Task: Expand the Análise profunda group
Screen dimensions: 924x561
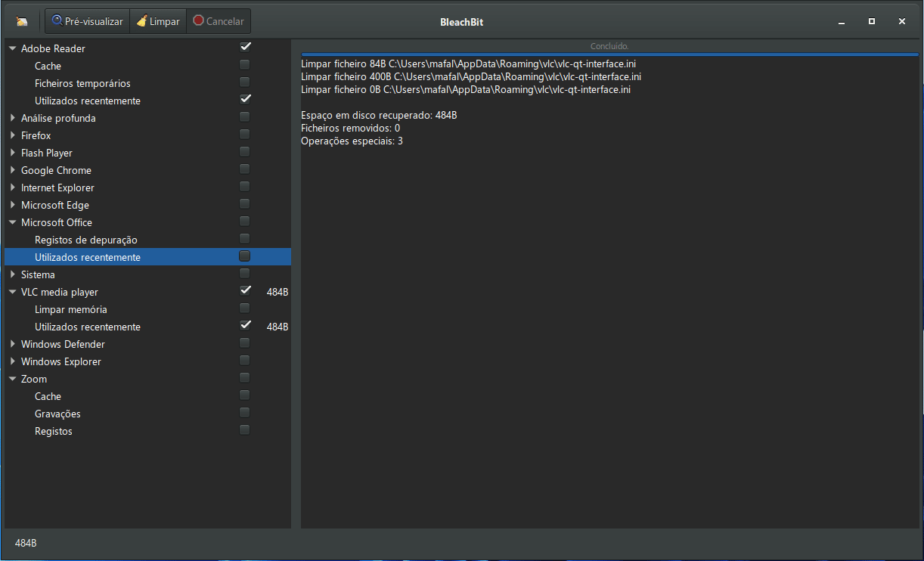Action: click(x=12, y=118)
